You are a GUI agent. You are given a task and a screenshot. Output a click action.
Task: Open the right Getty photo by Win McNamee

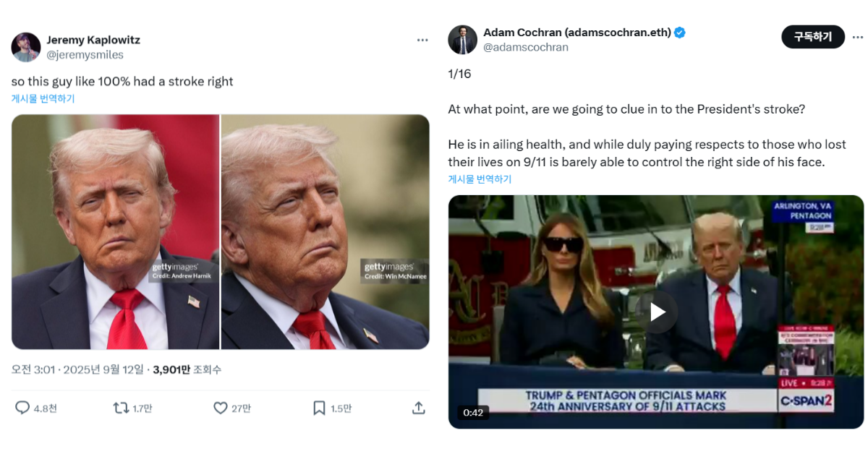(325, 232)
